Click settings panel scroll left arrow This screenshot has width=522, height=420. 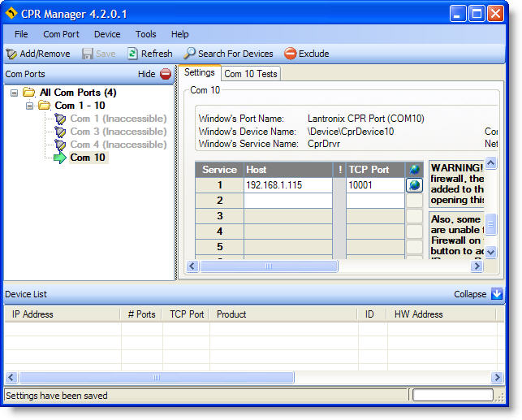coord(192,266)
